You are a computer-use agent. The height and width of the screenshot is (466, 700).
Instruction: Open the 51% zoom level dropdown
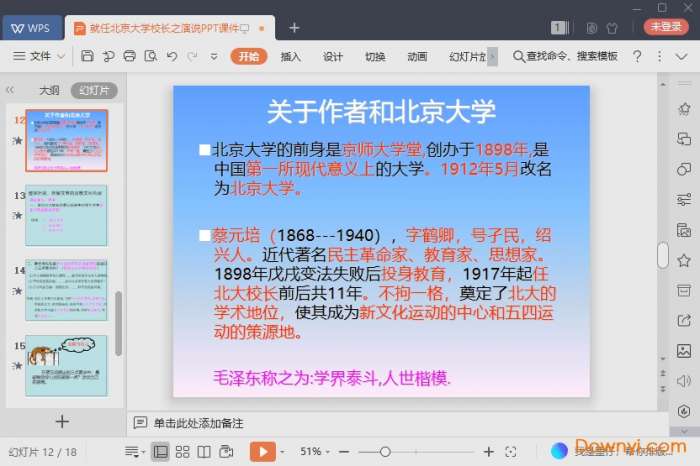pos(315,452)
